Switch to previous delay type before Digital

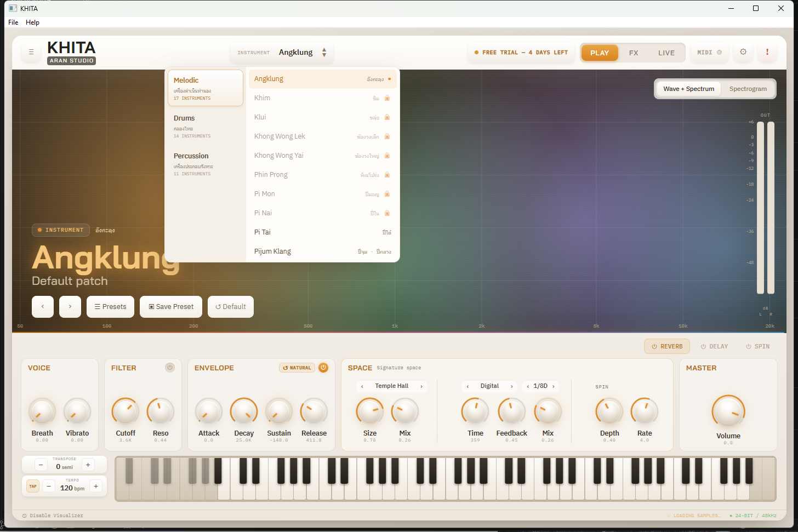pos(468,386)
